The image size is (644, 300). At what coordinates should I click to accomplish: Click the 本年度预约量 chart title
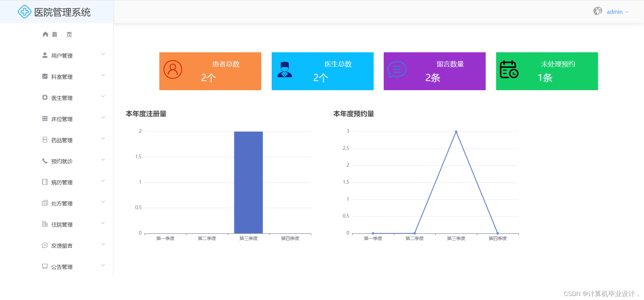point(354,114)
